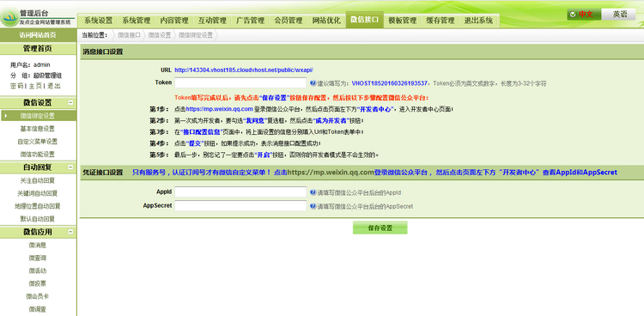Open 地理位置自动回复 in the sidebar
The height and width of the screenshot is (316, 644).
(x=38, y=206)
